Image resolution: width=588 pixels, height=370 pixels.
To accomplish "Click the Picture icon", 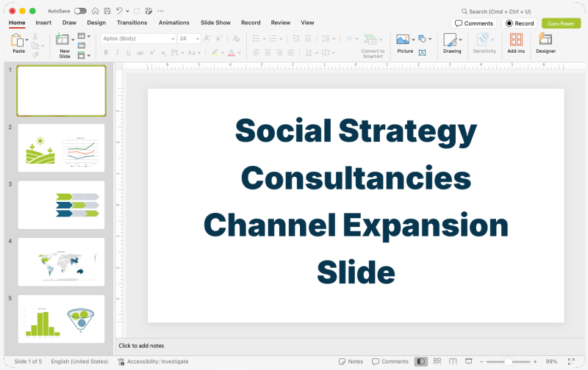I will [403, 40].
